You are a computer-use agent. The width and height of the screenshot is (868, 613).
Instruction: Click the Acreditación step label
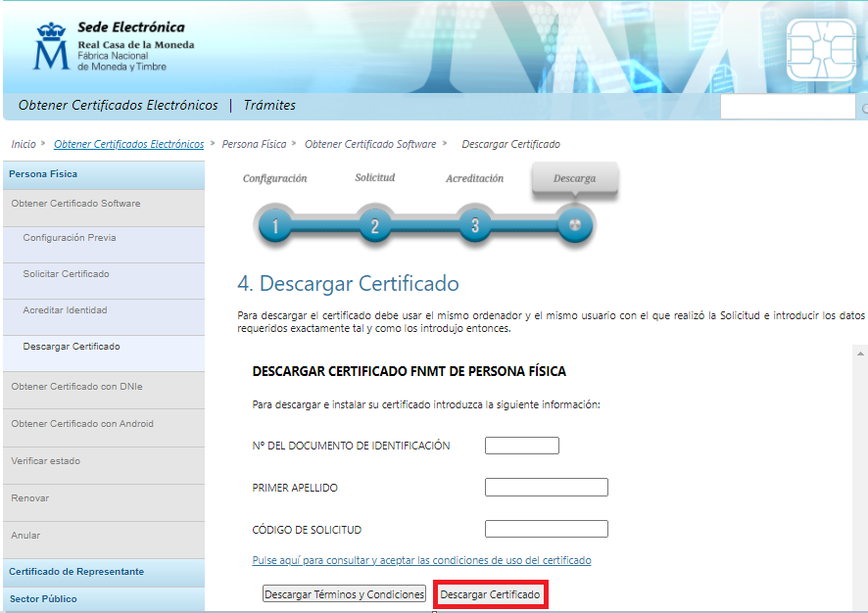(x=475, y=178)
